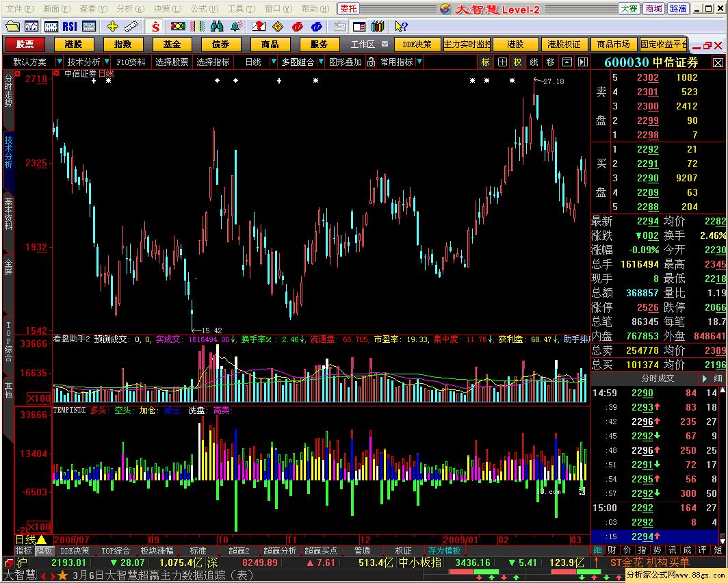This screenshot has height=583, width=728.
Task: Click the arrow question mark help icon
Action: [x=401, y=27]
